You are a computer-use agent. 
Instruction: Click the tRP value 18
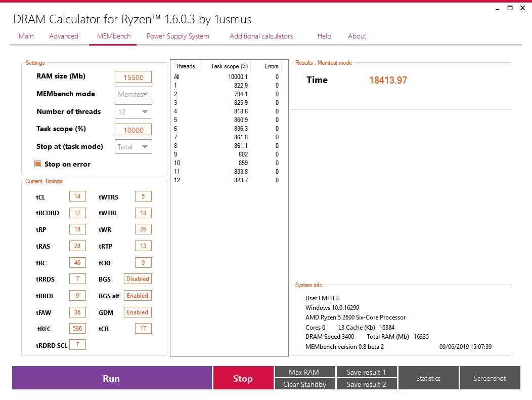[77, 229]
